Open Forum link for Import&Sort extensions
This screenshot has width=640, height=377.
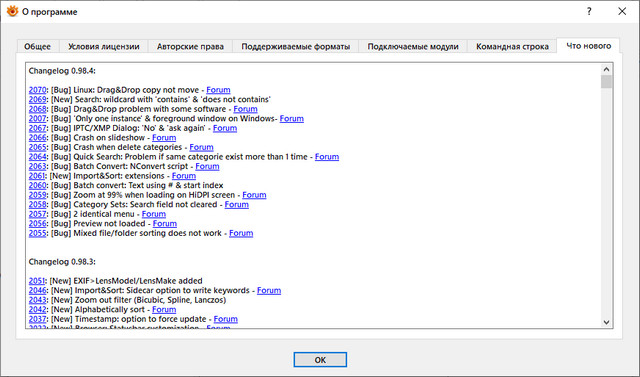click(x=184, y=176)
